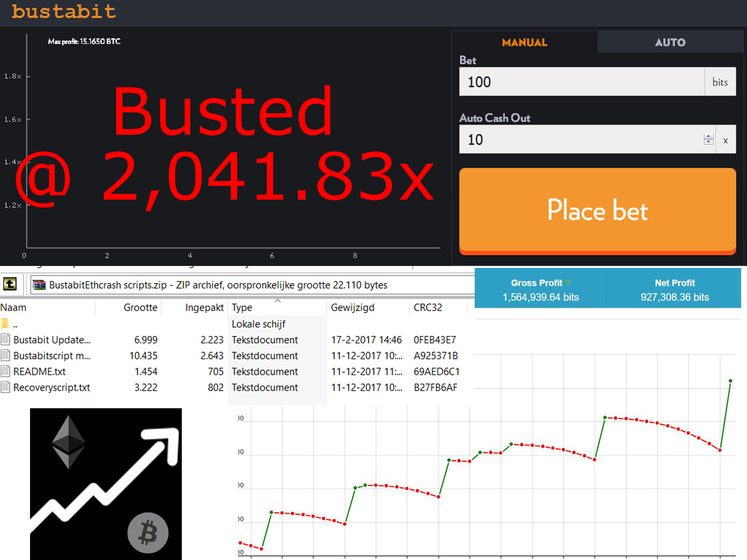Click the 'Max profit: 15.1650 BTC' label
747x560 pixels.
coord(84,41)
